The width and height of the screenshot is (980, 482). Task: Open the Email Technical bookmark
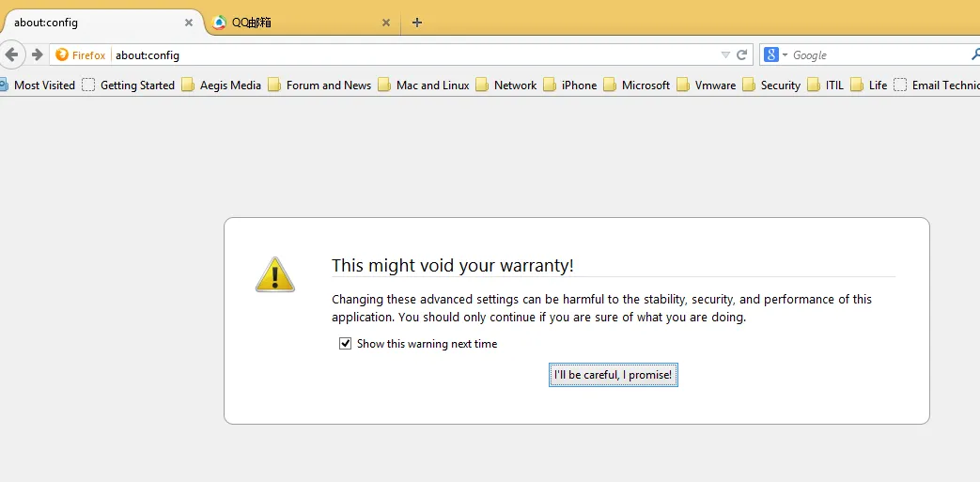tap(937, 85)
